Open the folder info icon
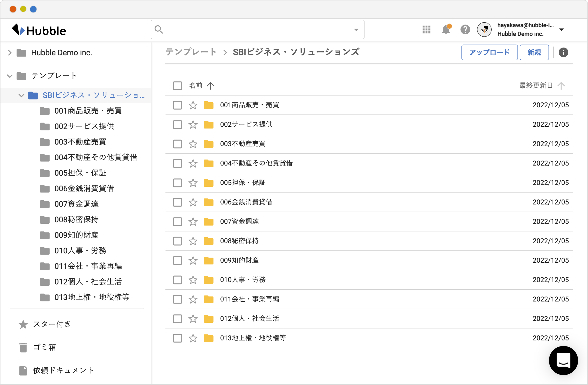 pyautogui.click(x=563, y=52)
